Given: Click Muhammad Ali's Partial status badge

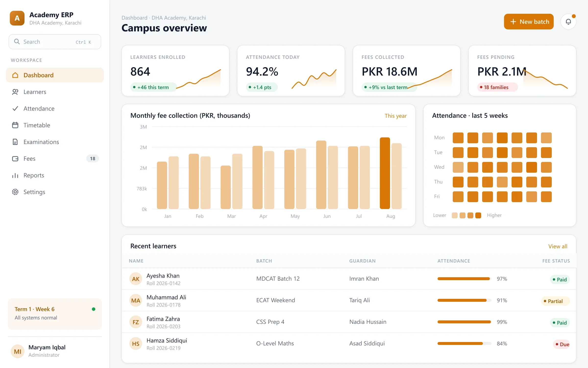Looking at the screenshot, I should point(555,301).
